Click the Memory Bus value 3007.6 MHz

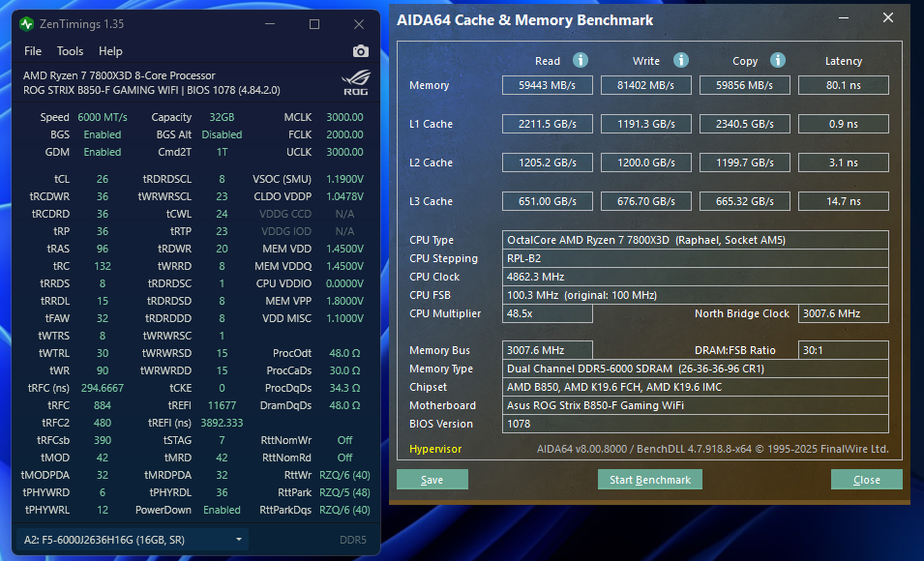pyautogui.click(x=548, y=350)
